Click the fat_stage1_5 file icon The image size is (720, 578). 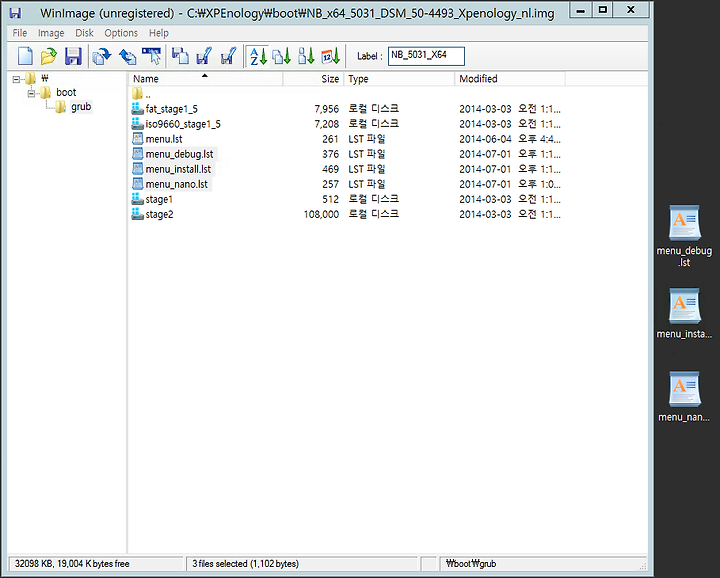tap(137, 109)
